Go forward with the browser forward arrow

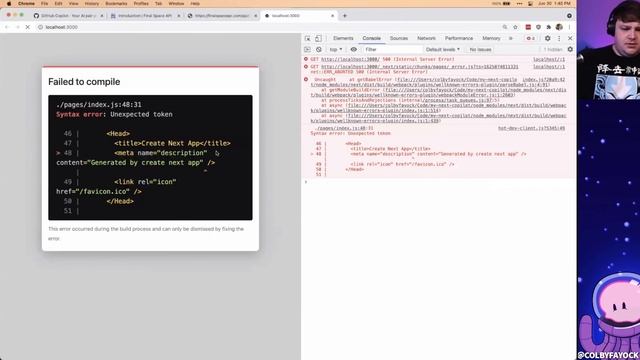click(x=17, y=27)
